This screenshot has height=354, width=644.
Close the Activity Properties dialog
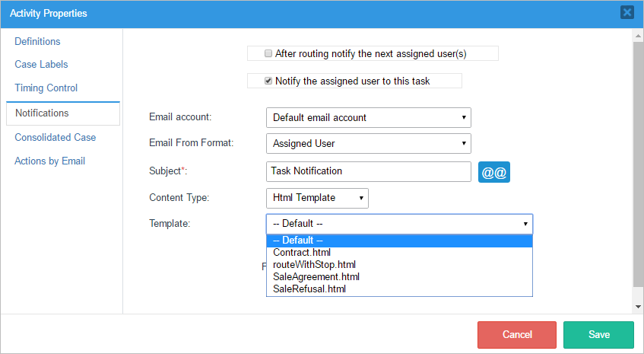[x=627, y=13]
